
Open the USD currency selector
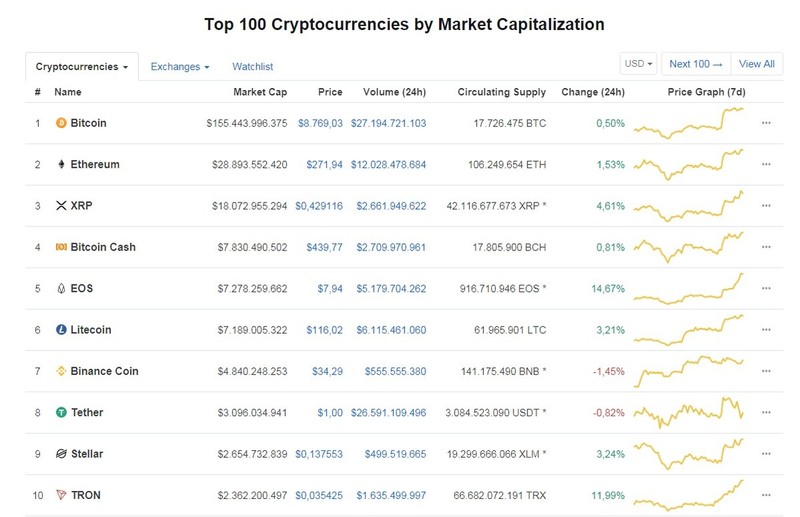coord(638,64)
